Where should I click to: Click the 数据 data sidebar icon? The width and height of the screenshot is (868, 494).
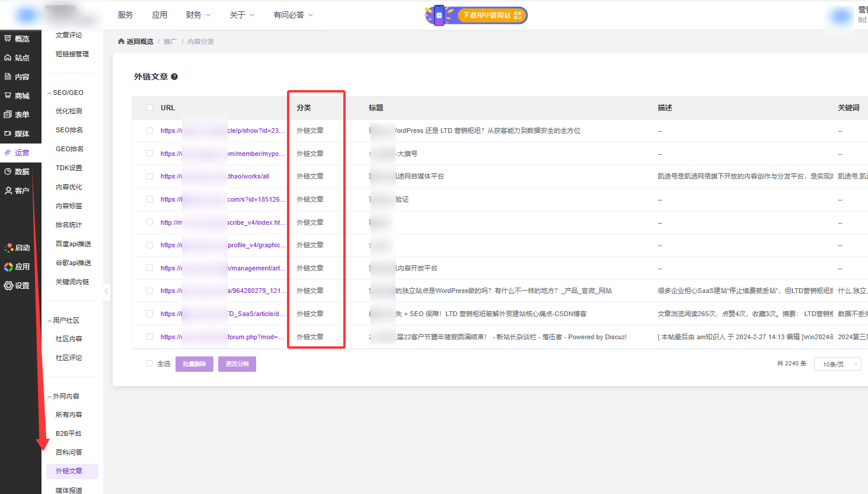click(8, 171)
